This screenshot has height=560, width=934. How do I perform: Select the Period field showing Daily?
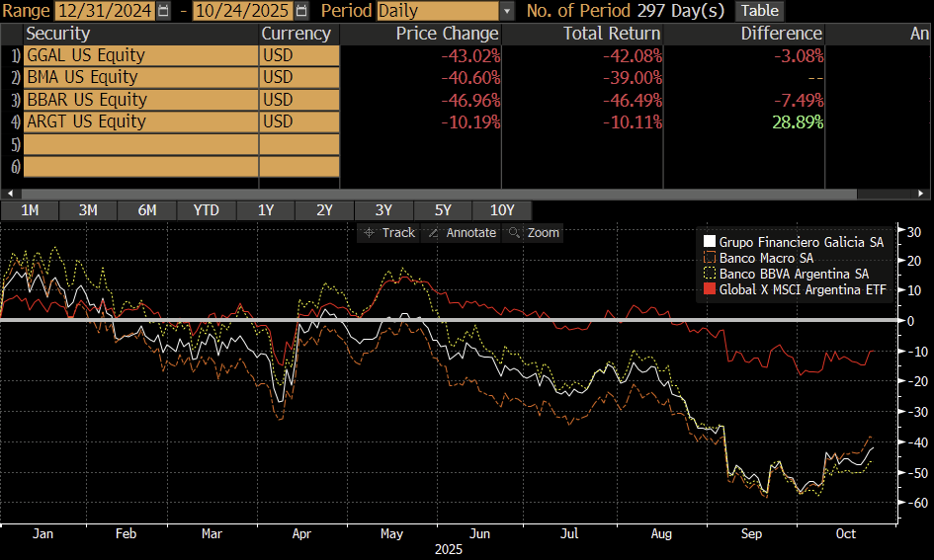pyautogui.click(x=438, y=11)
